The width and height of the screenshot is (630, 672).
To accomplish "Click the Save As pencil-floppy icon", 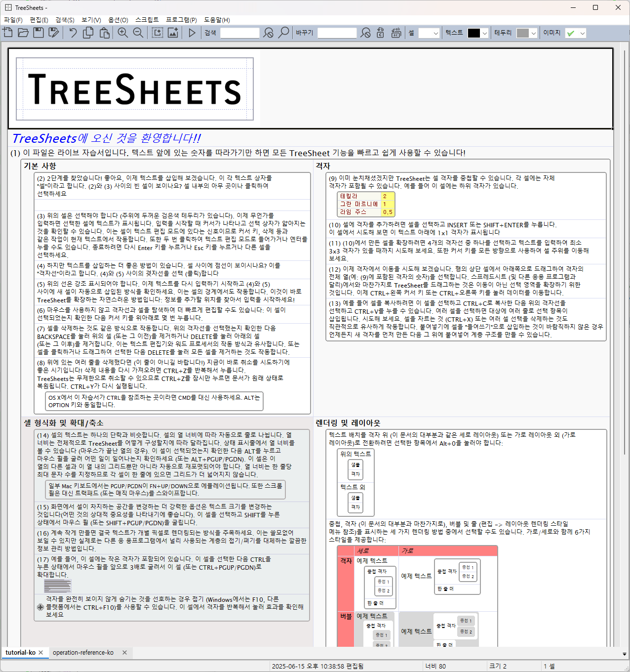I will (54, 33).
